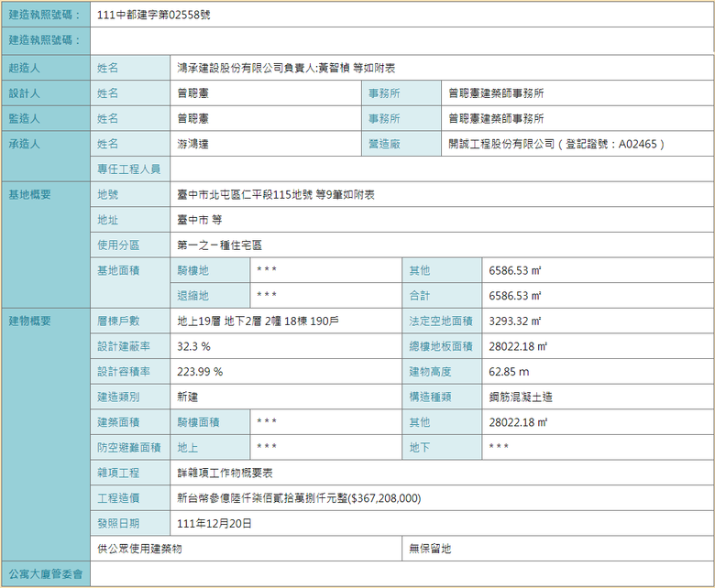The image size is (715, 588).
Task: Click 建物高度 value 62.85 m
Action: (509, 372)
